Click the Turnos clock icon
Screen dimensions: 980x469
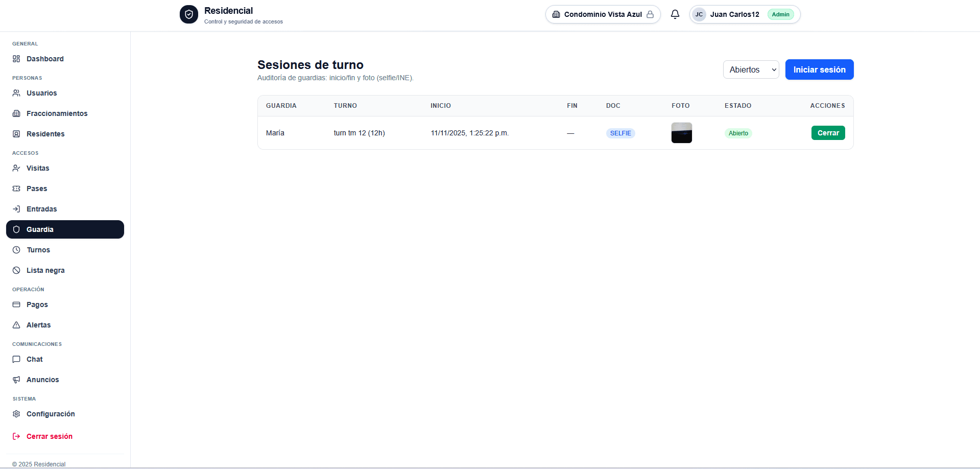(16, 250)
